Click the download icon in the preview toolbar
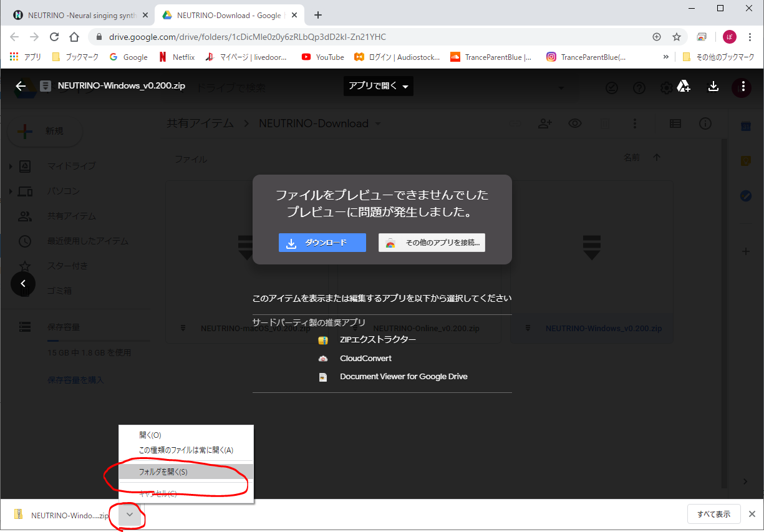 [x=713, y=86]
